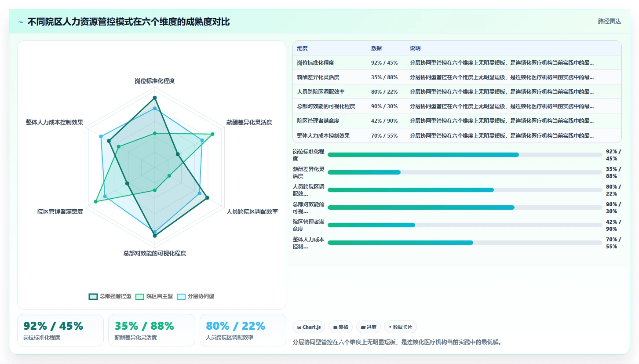Select the 35% / 88% stat card
Screen dimensions: 639x364
(x=152, y=330)
